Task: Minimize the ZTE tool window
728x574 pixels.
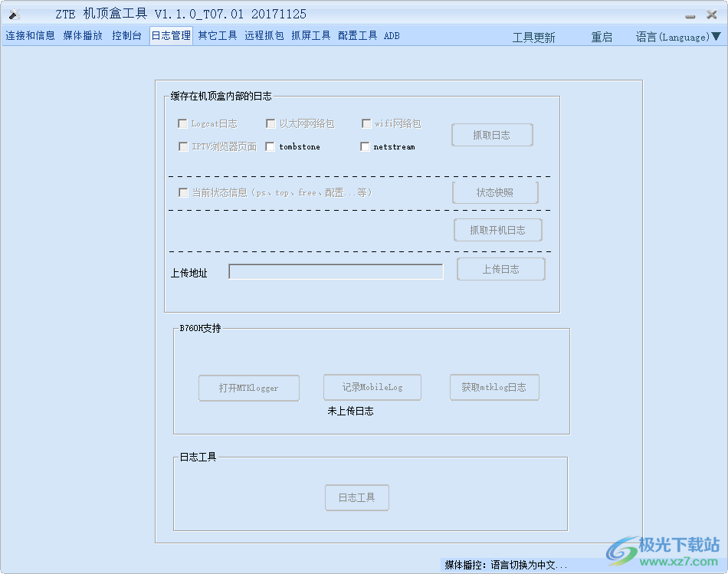Action: pyautogui.click(x=690, y=15)
